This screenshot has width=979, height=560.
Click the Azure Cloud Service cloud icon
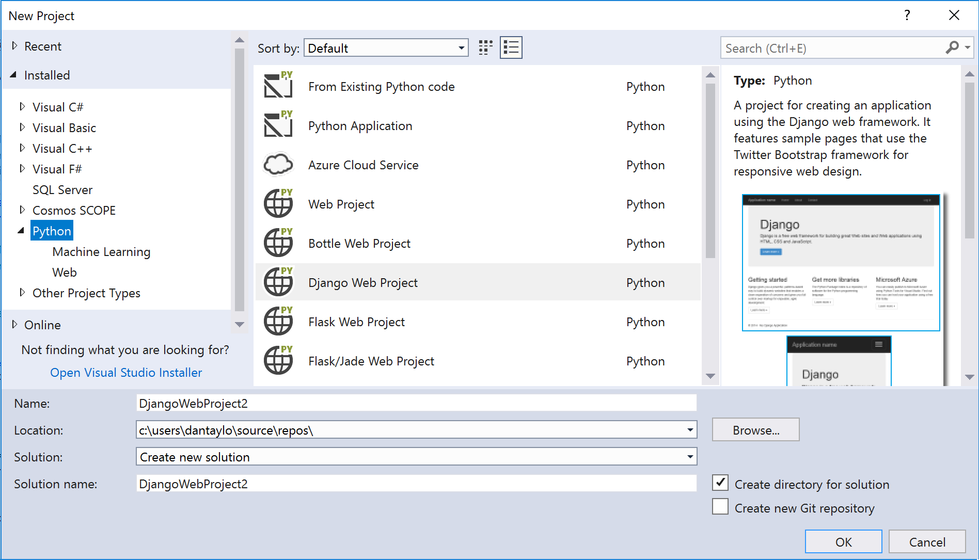click(x=278, y=164)
